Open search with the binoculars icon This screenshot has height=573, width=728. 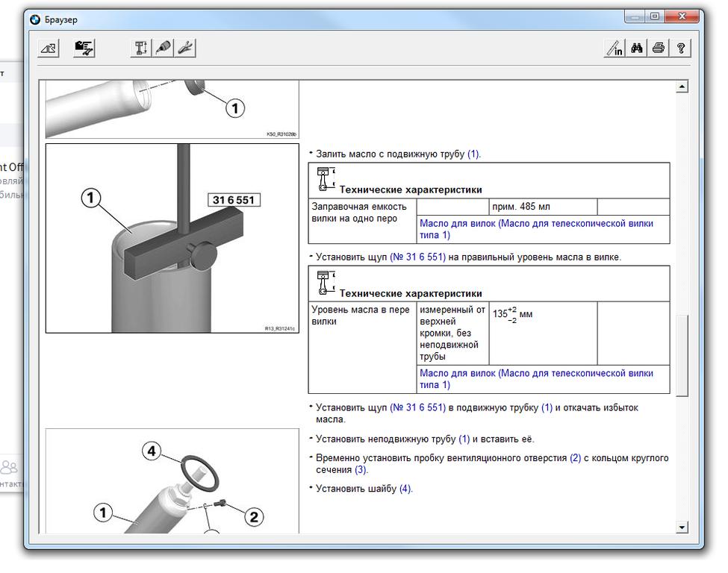coord(637,48)
